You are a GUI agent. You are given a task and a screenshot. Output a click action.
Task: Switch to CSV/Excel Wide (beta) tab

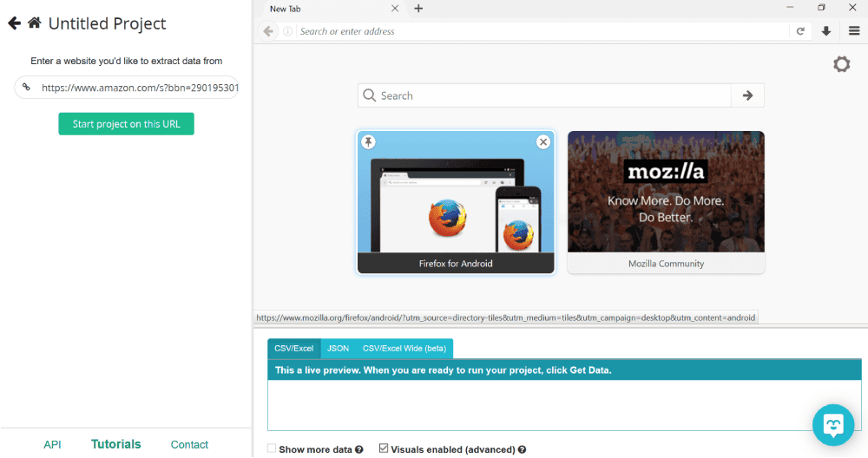click(x=404, y=349)
